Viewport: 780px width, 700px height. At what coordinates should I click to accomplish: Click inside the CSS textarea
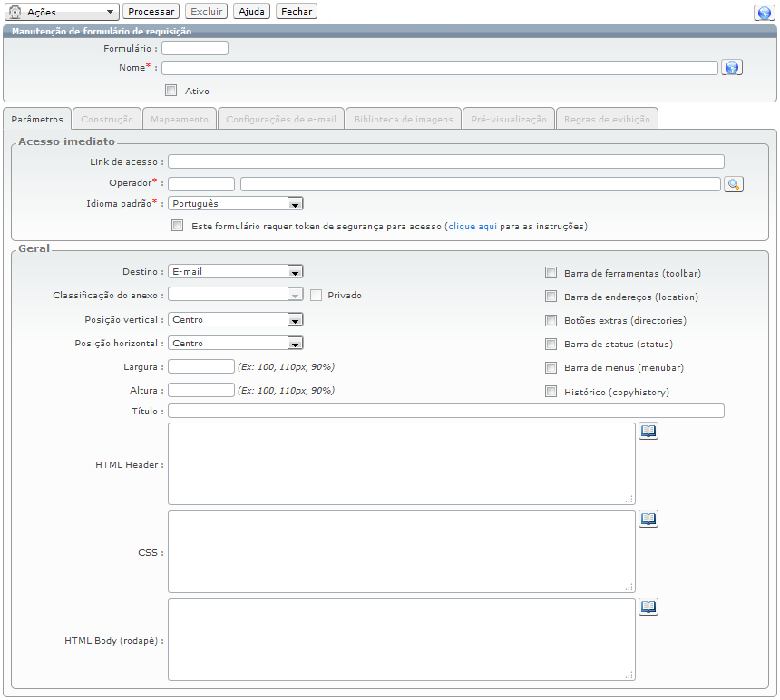click(402, 552)
